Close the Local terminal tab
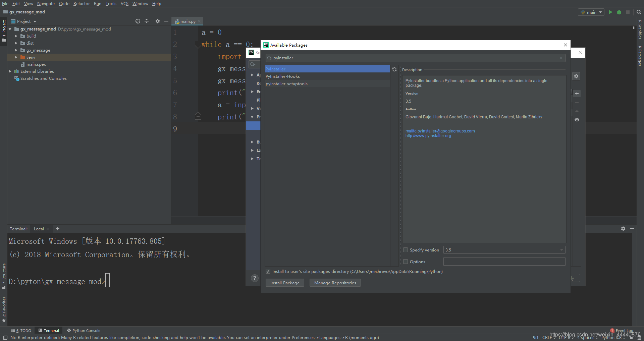Image resolution: width=644 pixels, height=341 pixels. click(48, 229)
